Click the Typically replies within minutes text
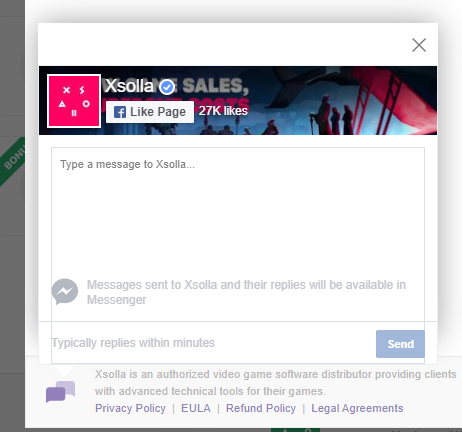The height and width of the screenshot is (432, 462). [x=133, y=343]
